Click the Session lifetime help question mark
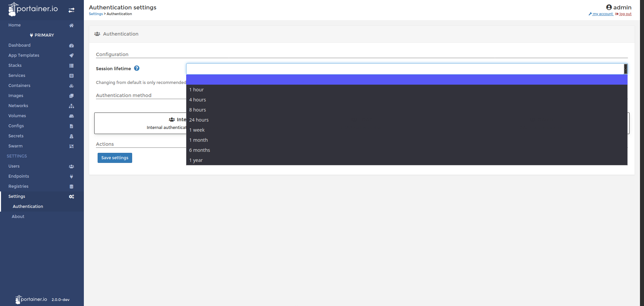Screen dimensions: 644x306 coord(137,68)
